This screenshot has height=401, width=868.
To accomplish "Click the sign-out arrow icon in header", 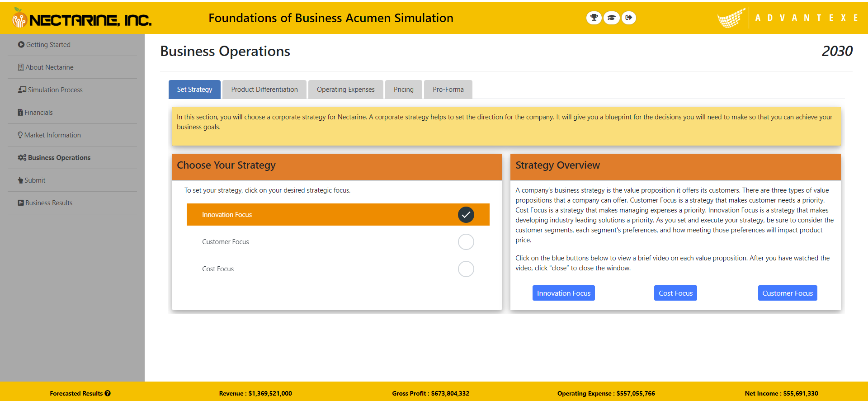I will point(628,18).
